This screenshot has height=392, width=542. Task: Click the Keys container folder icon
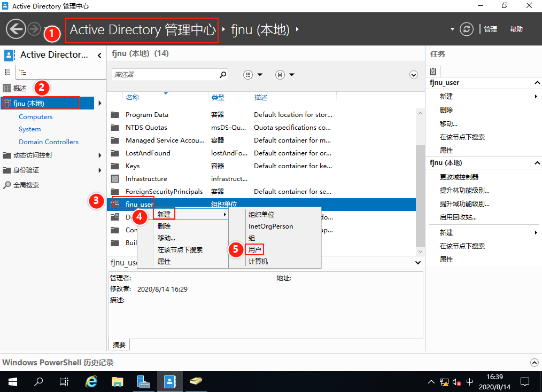click(115, 166)
